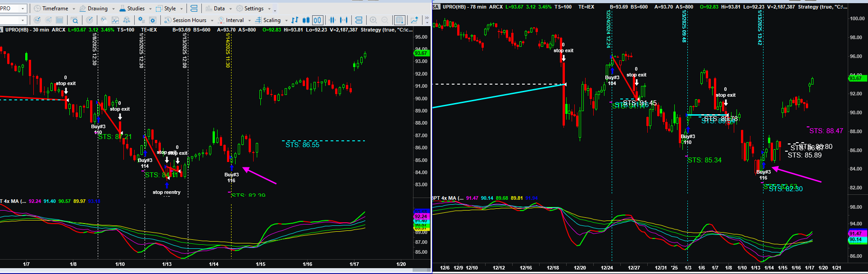Click the chart search magnifier icon
This screenshot has width=868, height=274.
pos(75,20)
